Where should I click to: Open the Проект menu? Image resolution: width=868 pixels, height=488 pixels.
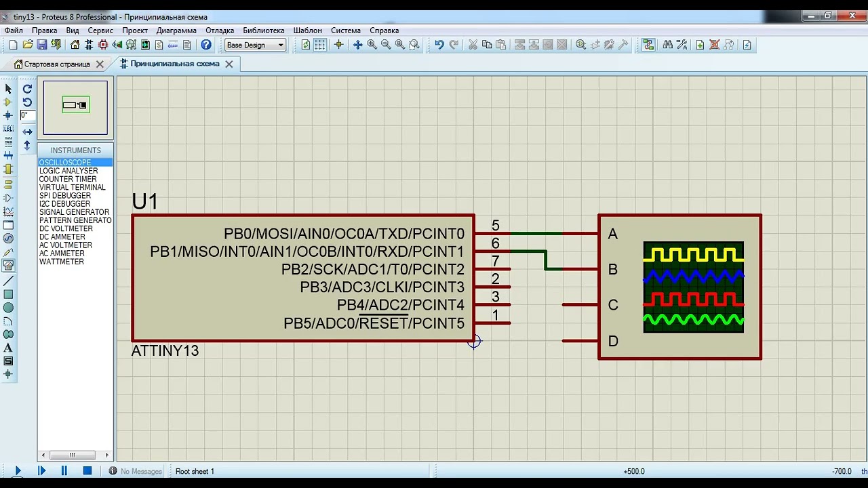click(x=135, y=30)
